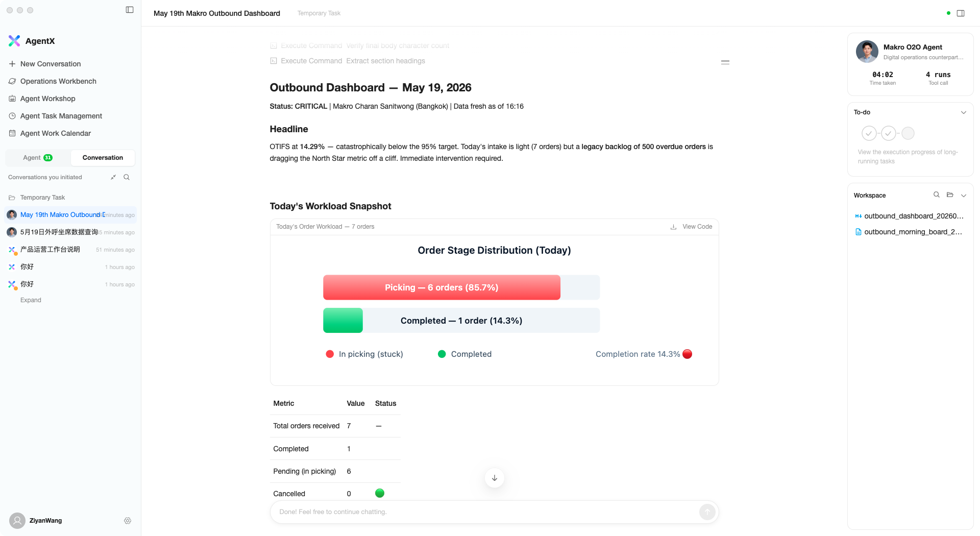Open Operations Workbench
Image resolution: width=980 pixels, height=536 pixels.
pos(58,81)
